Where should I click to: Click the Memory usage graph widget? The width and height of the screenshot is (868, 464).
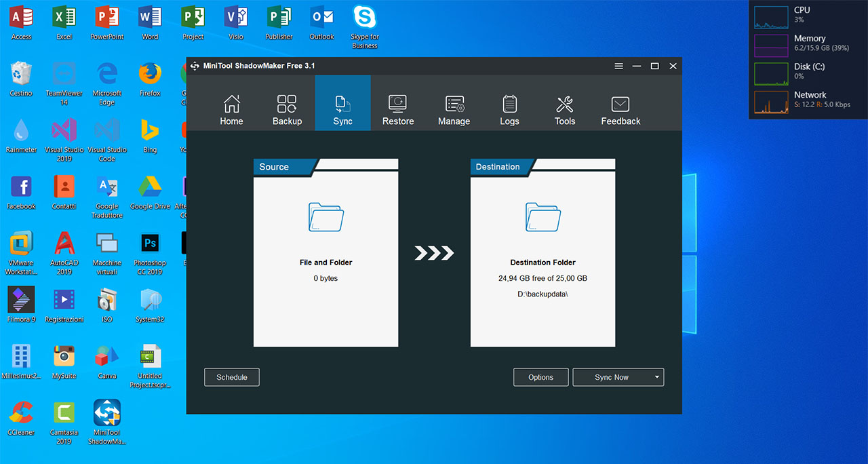click(x=772, y=45)
